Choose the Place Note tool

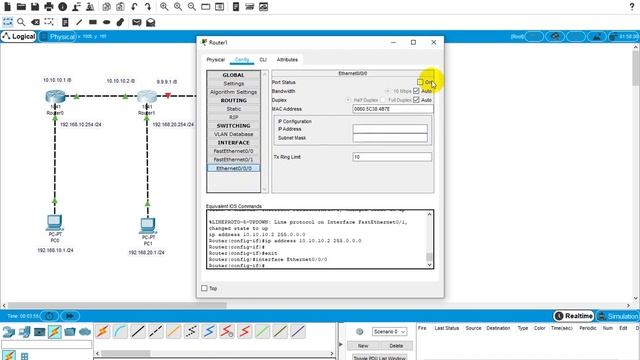(65, 22)
